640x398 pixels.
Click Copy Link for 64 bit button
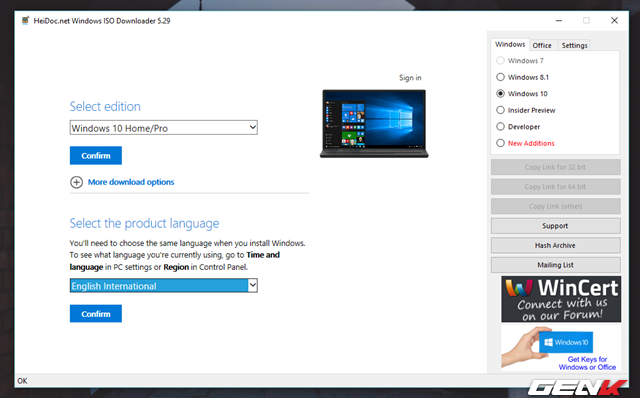556,187
